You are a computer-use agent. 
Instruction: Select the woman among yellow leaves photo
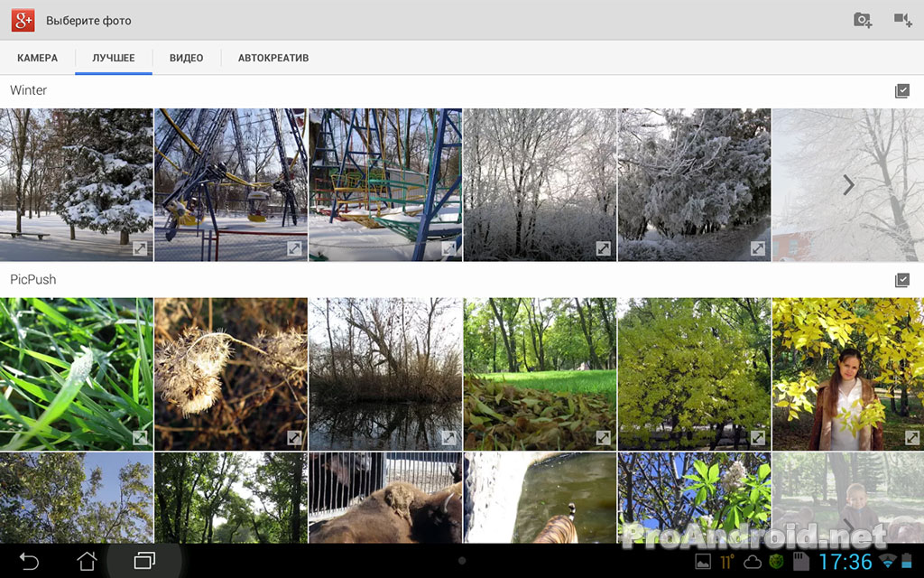(848, 374)
